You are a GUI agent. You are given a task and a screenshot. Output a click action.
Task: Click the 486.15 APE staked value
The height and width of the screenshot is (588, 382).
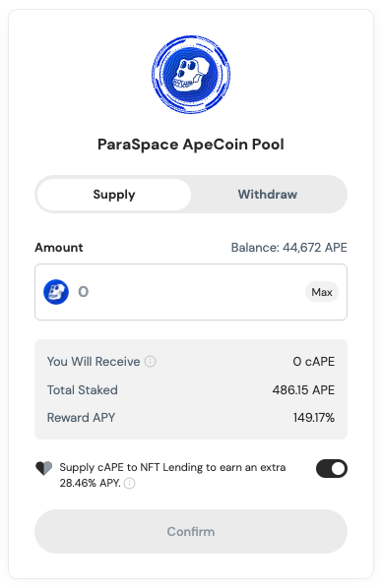303,390
